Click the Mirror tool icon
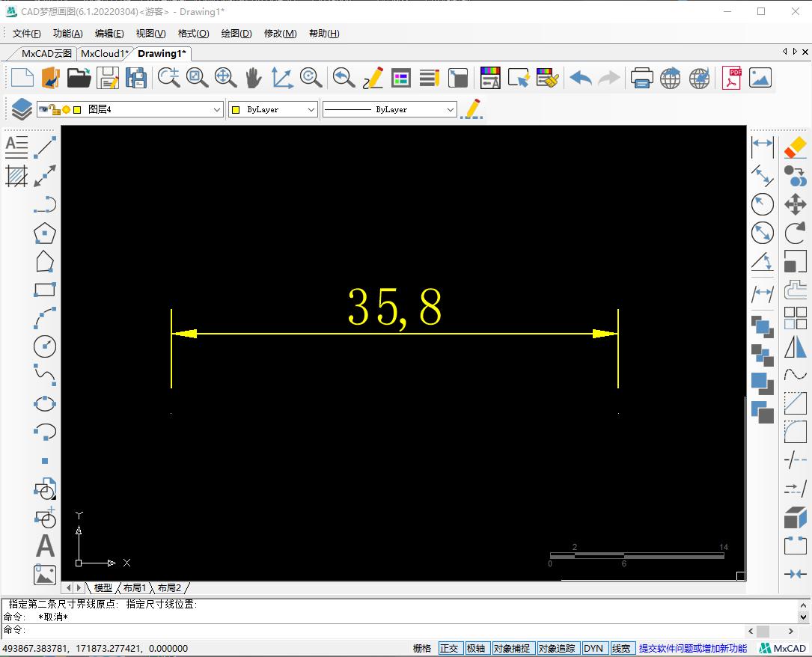The width and height of the screenshot is (812, 657). point(795,346)
